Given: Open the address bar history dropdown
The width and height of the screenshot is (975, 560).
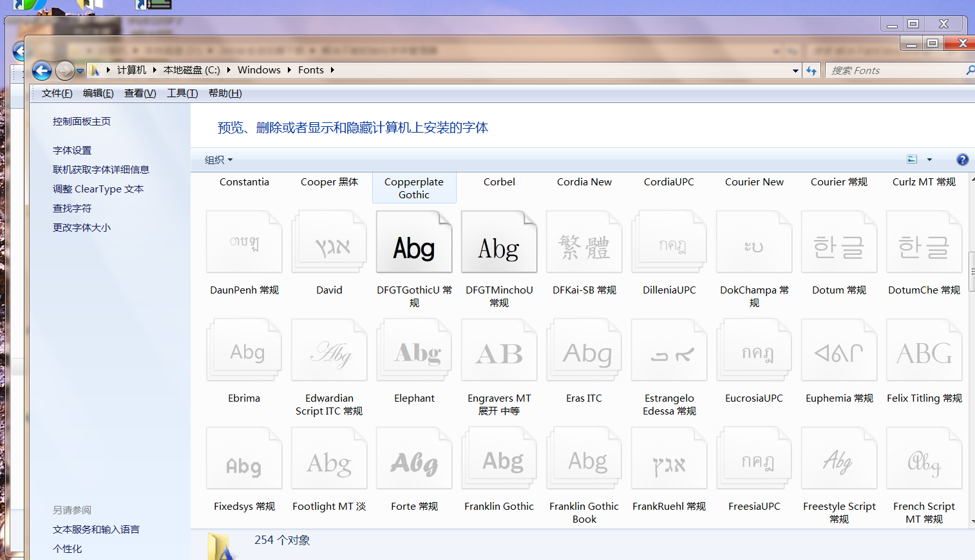Looking at the screenshot, I should coord(795,71).
